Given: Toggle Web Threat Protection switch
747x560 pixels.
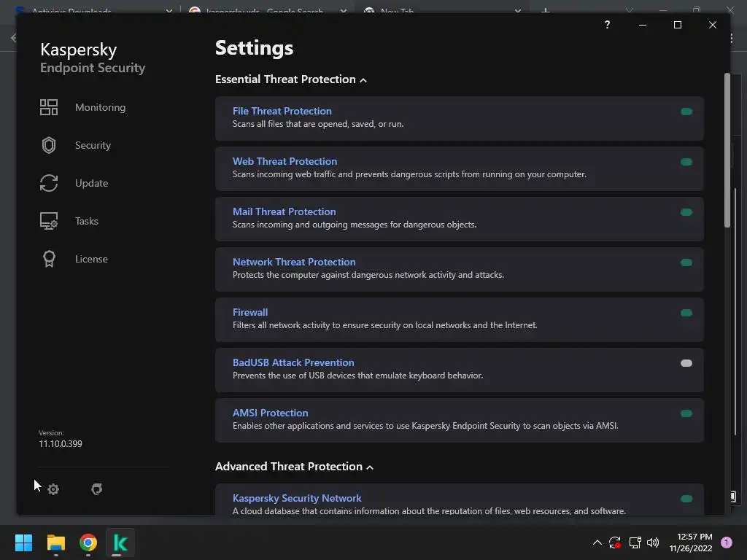Looking at the screenshot, I should pos(686,162).
